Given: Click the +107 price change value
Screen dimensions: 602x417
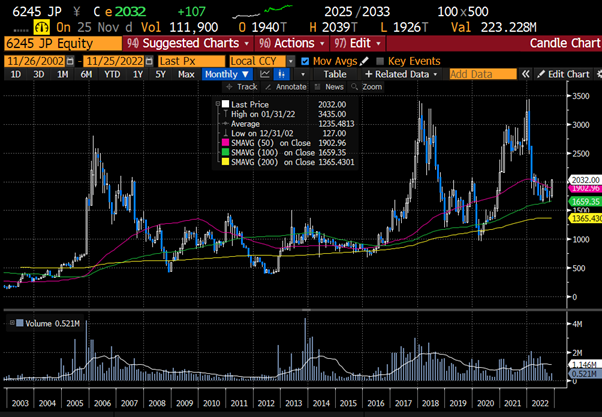Looking at the screenshot, I should (x=191, y=12).
